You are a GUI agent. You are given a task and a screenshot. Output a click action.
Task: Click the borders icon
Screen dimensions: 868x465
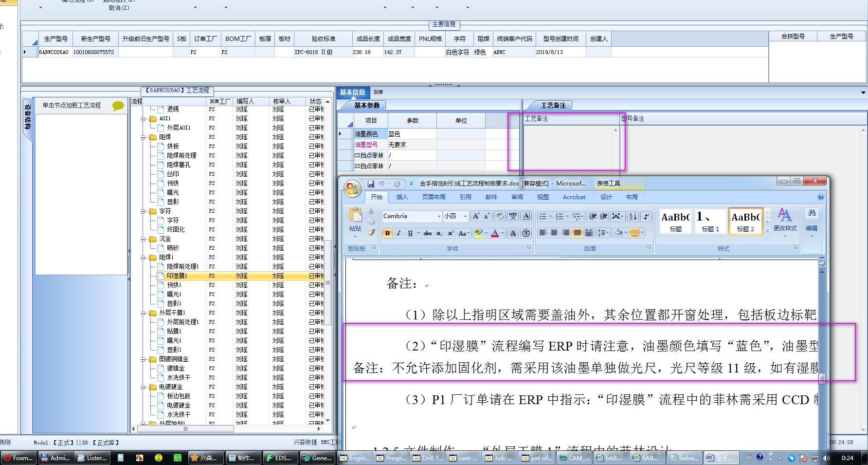click(x=634, y=233)
